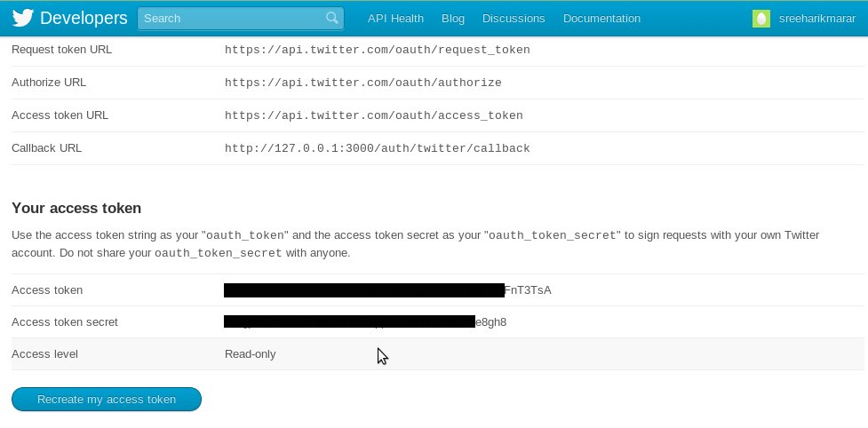Image resolution: width=868 pixels, height=428 pixels.
Task: Click the Authorize URL label
Action: (x=49, y=83)
